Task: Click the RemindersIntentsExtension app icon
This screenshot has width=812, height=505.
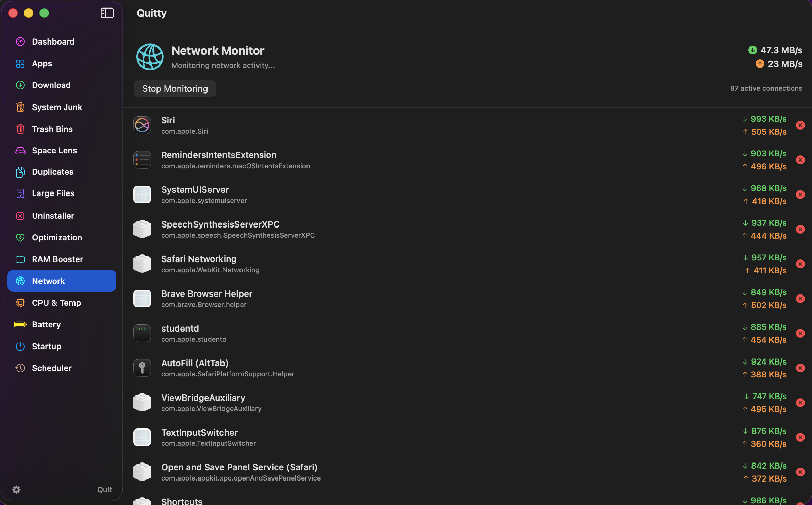Action: tap(142, 160)
